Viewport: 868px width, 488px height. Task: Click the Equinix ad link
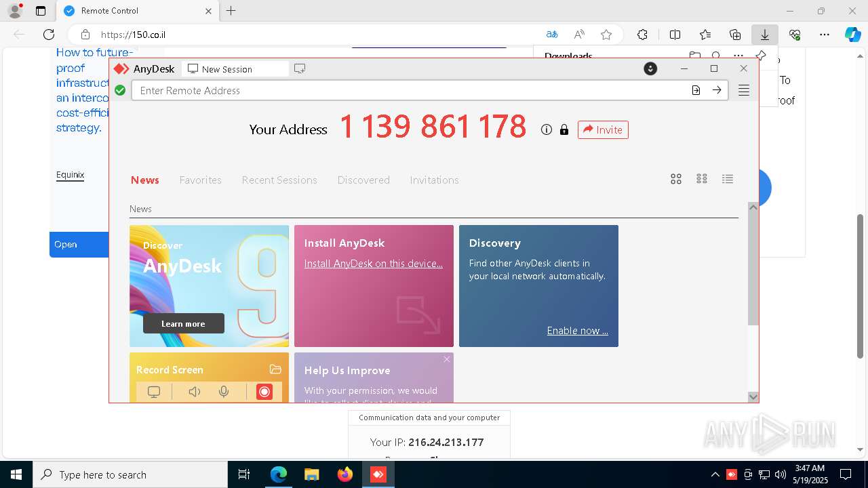(x=70, y=175)
